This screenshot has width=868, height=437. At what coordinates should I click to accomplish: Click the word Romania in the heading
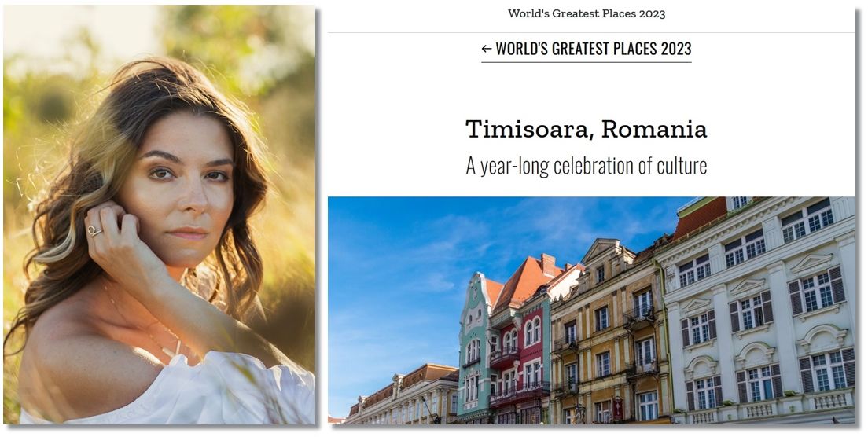click(x=654, y=130)
